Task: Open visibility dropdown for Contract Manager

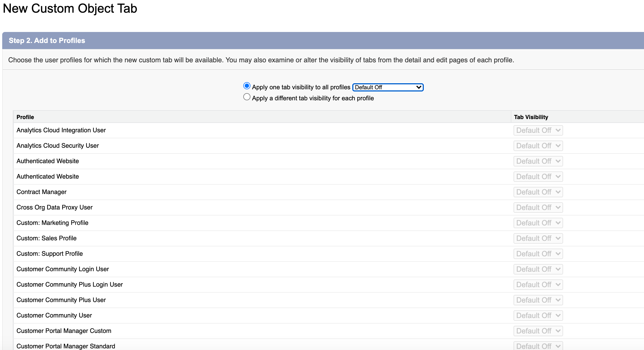Action: click(538, 192)
